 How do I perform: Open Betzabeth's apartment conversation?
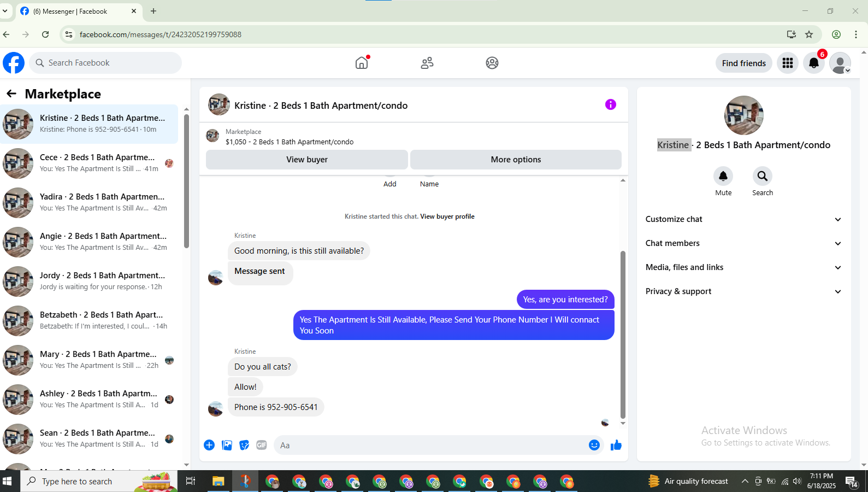coord(89,321)
